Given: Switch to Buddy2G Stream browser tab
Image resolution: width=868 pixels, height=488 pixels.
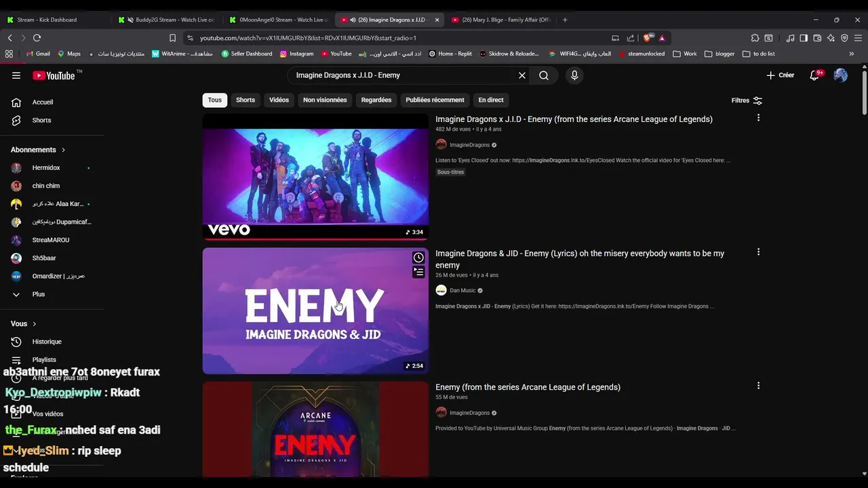Looking at the screenshot, I should tap(167, 20).
